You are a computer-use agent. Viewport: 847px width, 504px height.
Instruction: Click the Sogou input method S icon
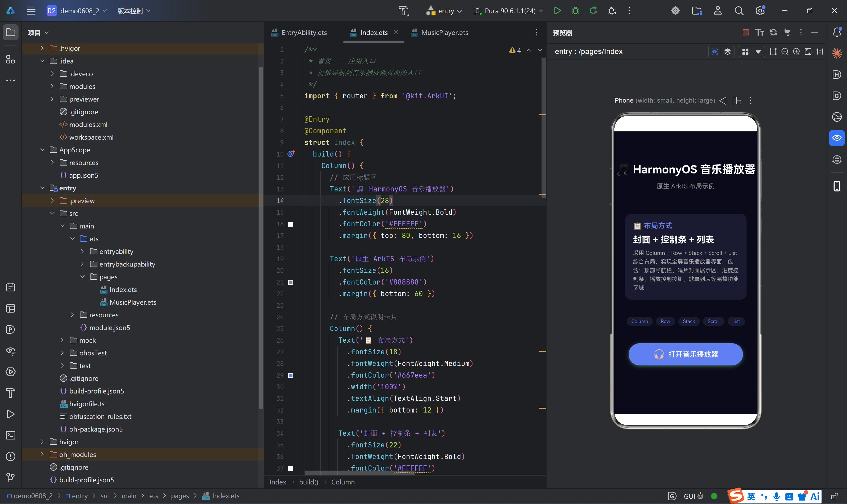coord(736,496)
